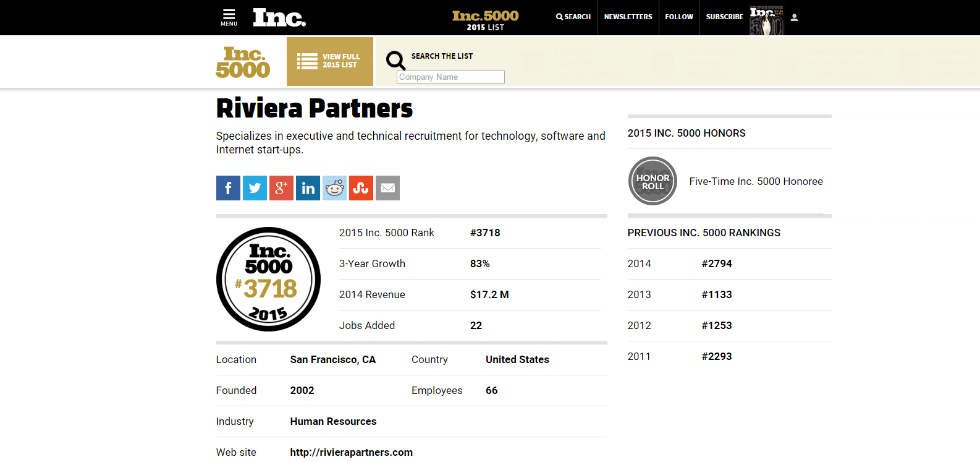Click the Inc. 5000 #3718 rank badge

pos(268,279)
